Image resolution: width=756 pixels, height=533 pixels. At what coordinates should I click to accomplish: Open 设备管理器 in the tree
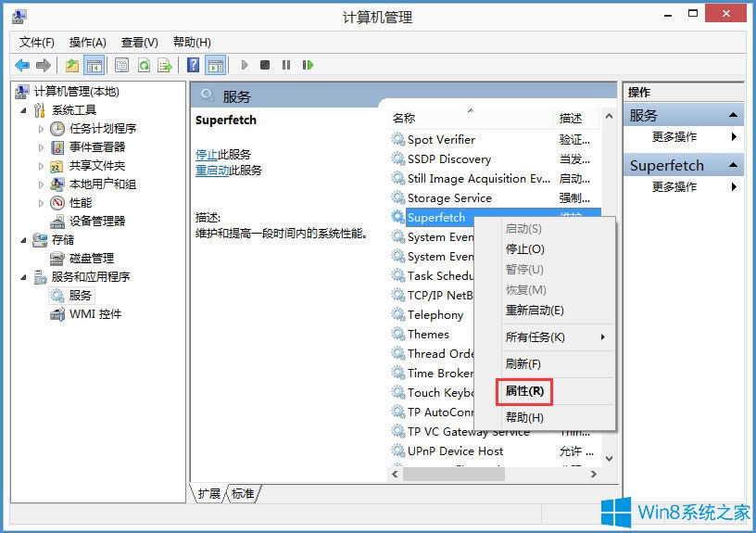pyautogui.click(x=97, y=221)
